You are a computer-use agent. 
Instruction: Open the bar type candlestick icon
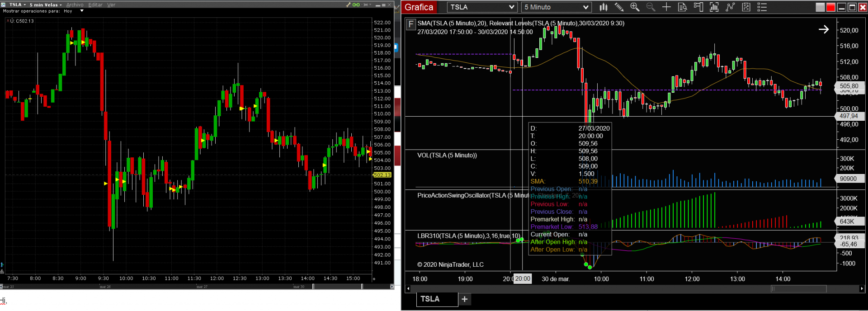point(604,7)
